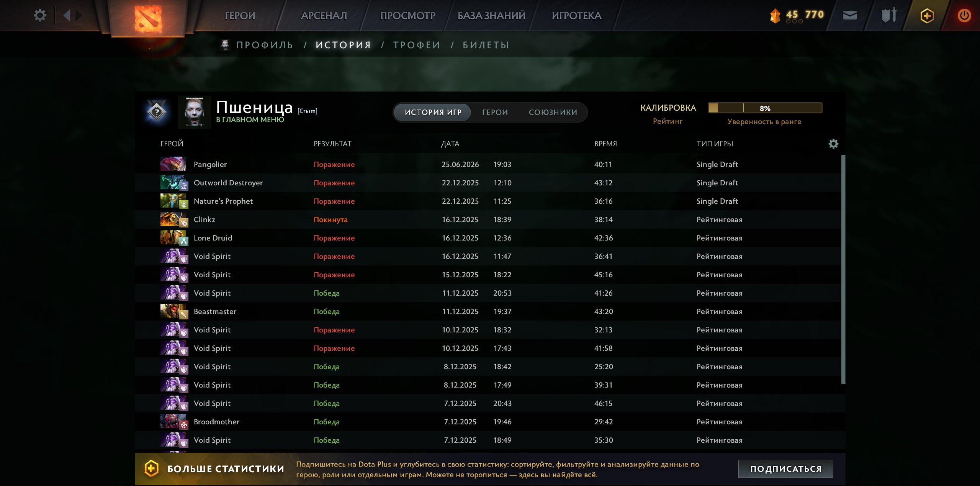Click the Clinkz hero portrait
The width and height of the screenshot is (980, 486).
coord(173,219)
